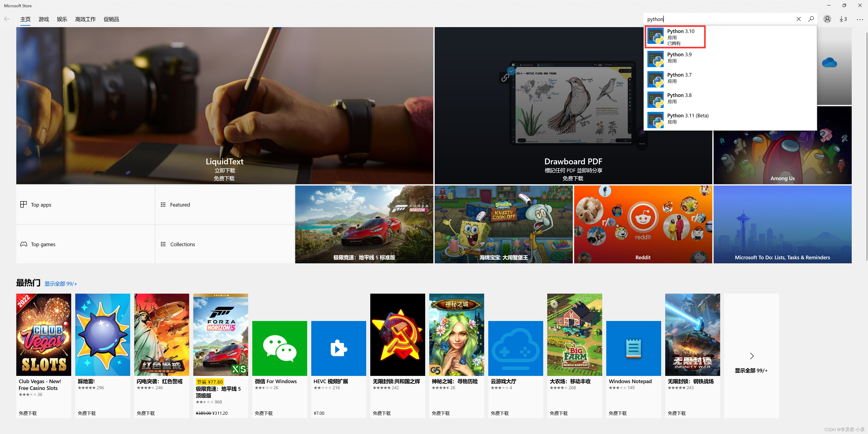Open 神秘之城：寻物历险 app card
This screenshot has height=434, width=868.
click(457, 356)
